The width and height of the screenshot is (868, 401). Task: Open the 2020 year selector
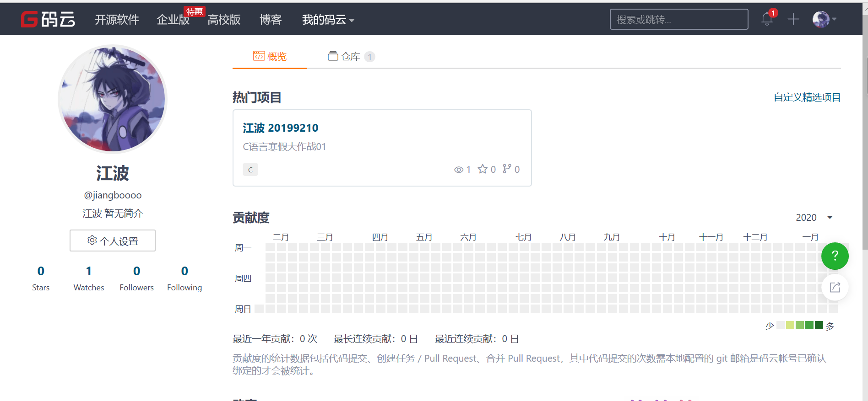[x=814, y=218]
